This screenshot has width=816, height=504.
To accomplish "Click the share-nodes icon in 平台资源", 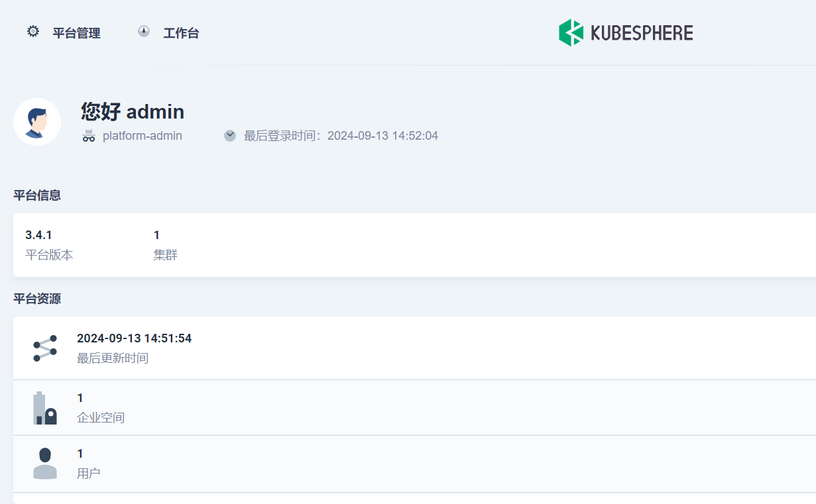I will pyautogui.click(x=45, y=348).
